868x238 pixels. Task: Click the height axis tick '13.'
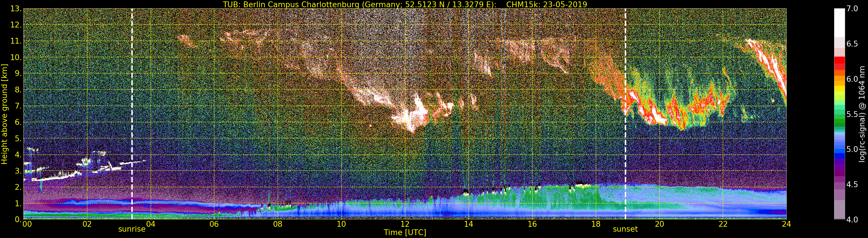tap(16, 9)
